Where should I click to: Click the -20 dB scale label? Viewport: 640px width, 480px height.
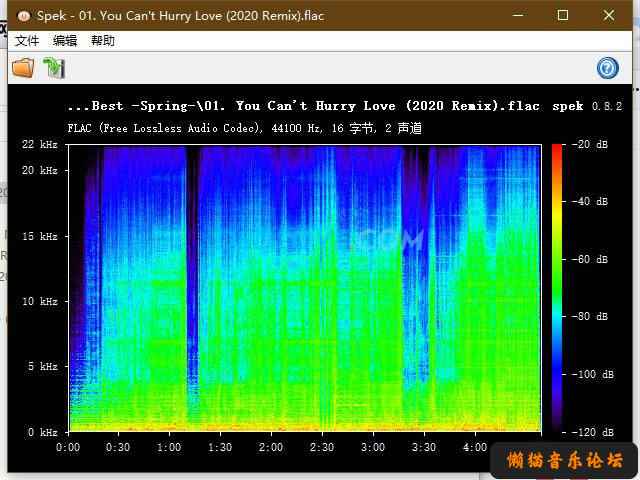[590, 144]
